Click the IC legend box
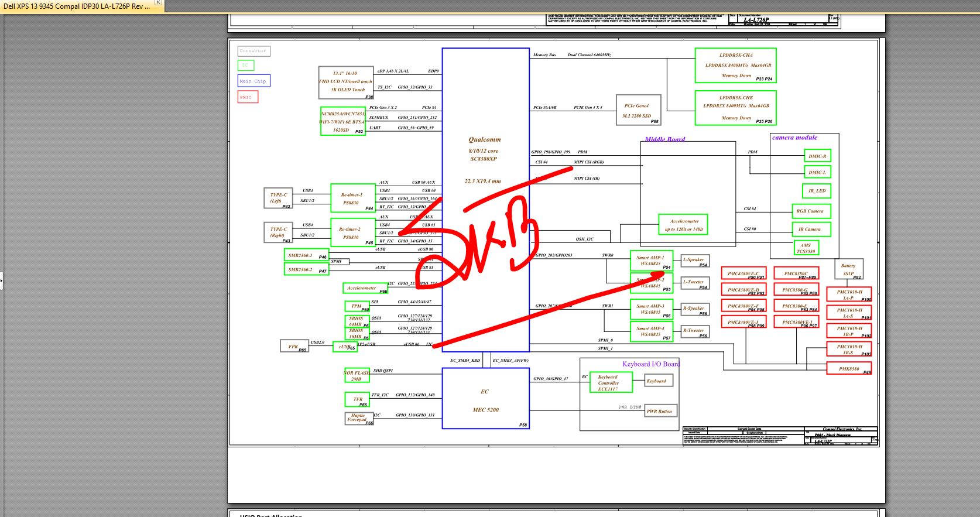 pyautogui.click(x=245, y=65)
